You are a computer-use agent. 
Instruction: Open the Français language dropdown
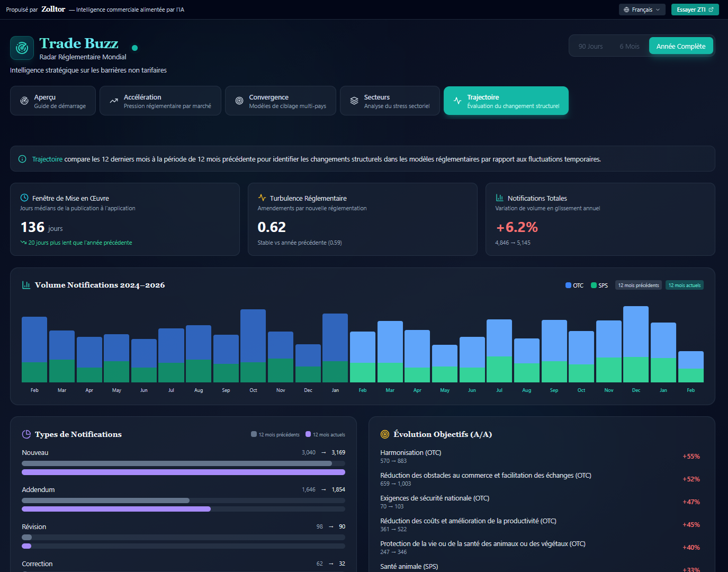pos(642,9)
